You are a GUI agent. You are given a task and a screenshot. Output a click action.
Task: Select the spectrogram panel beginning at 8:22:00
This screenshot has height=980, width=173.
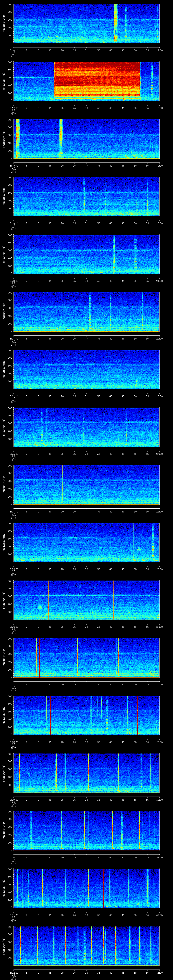(x=86, y=369)
